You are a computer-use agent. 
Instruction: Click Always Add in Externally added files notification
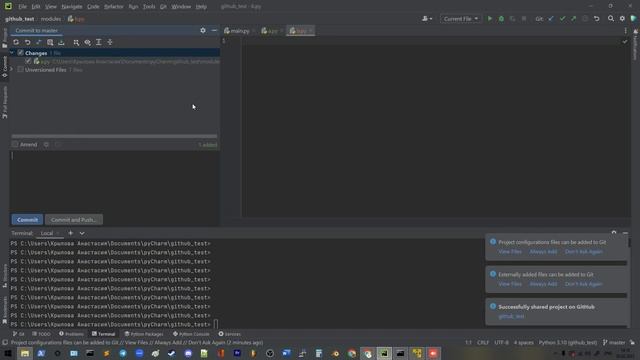543,284
